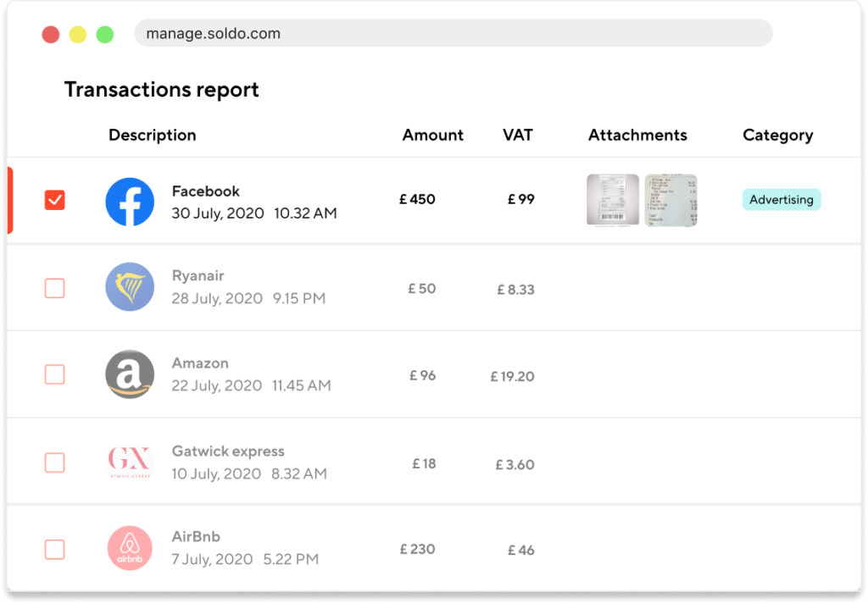Check the Ryanair transaction checkbox
The height and width of the screenshot is (604, 868).
(55, 288)
